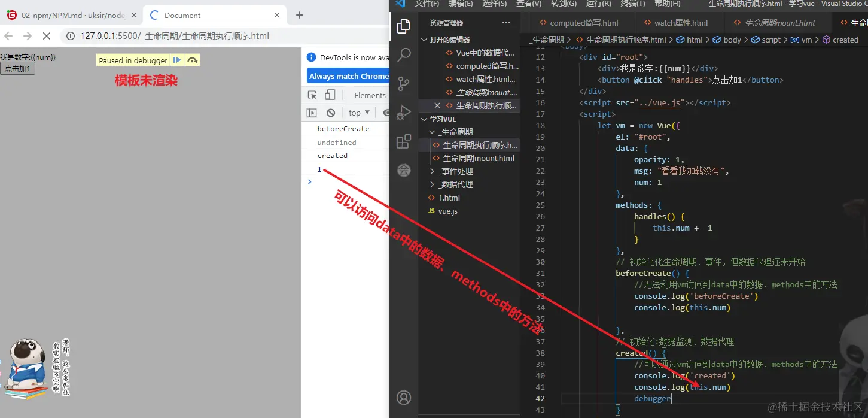Click Chrome back navigation arrow

pos(8,36)
